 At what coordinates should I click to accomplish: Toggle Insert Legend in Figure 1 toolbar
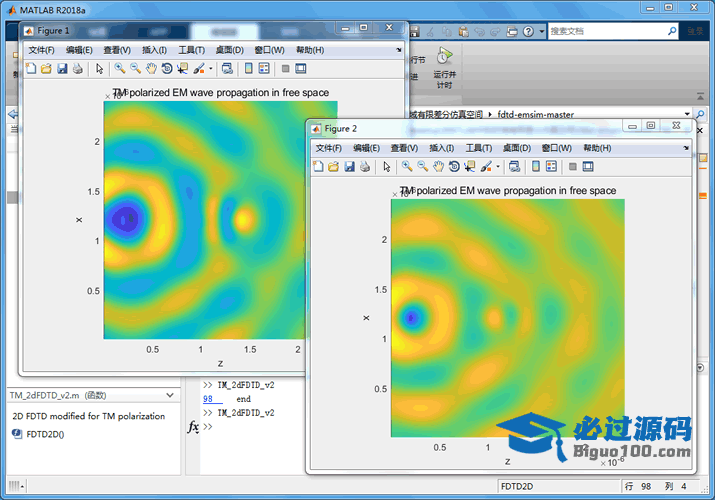(264, 69)
